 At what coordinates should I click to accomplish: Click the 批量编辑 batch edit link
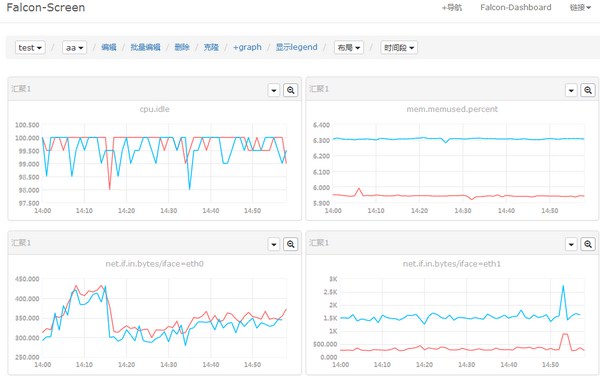145,47
